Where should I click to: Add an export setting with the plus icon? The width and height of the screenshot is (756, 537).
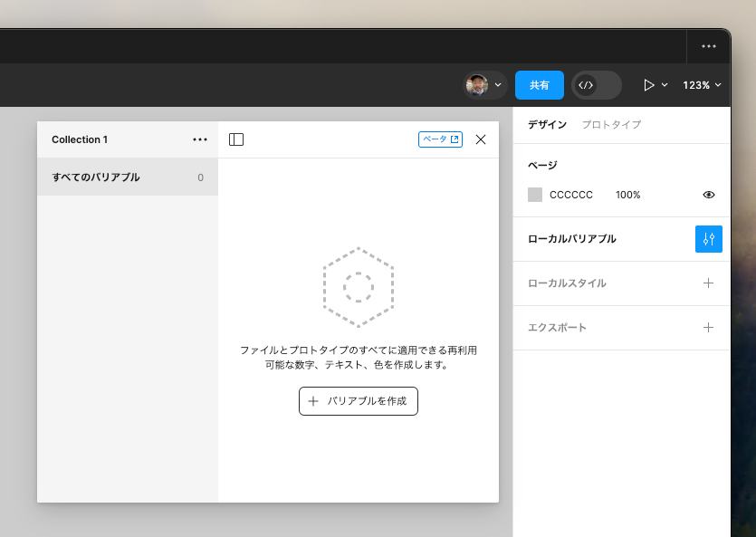point(709,328)
